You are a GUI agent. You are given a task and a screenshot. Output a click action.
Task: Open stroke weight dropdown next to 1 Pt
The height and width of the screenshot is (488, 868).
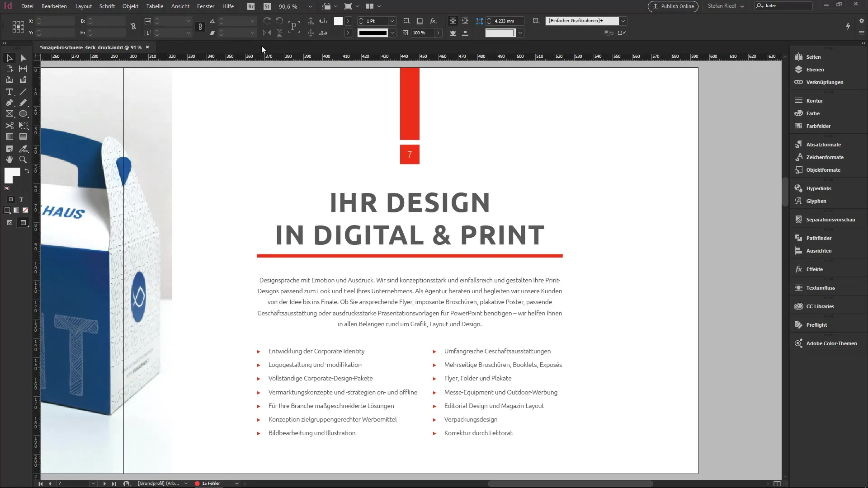click(392, 21)
